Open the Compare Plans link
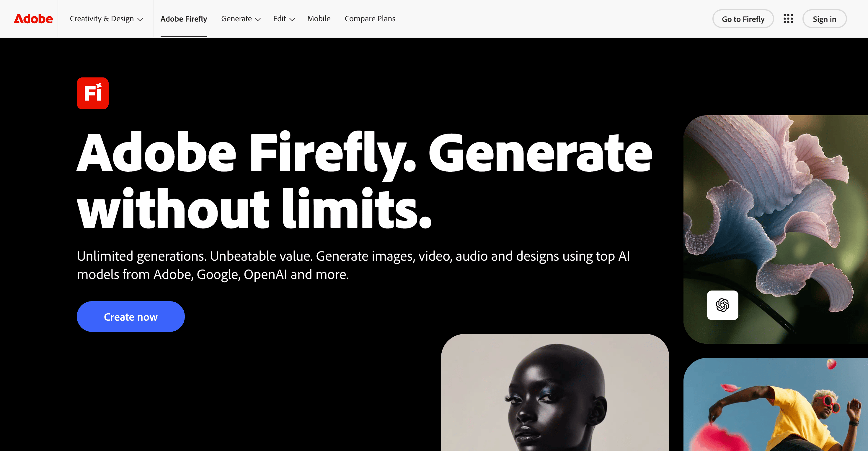 [370, 19]
